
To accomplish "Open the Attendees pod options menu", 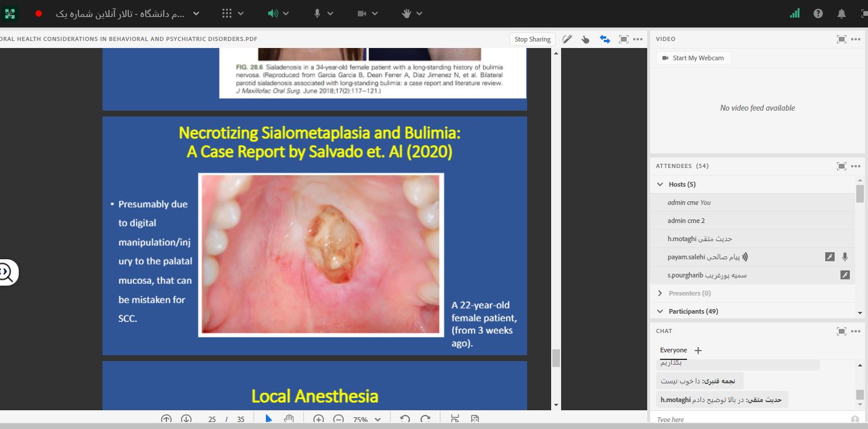I will click(856, 166).
